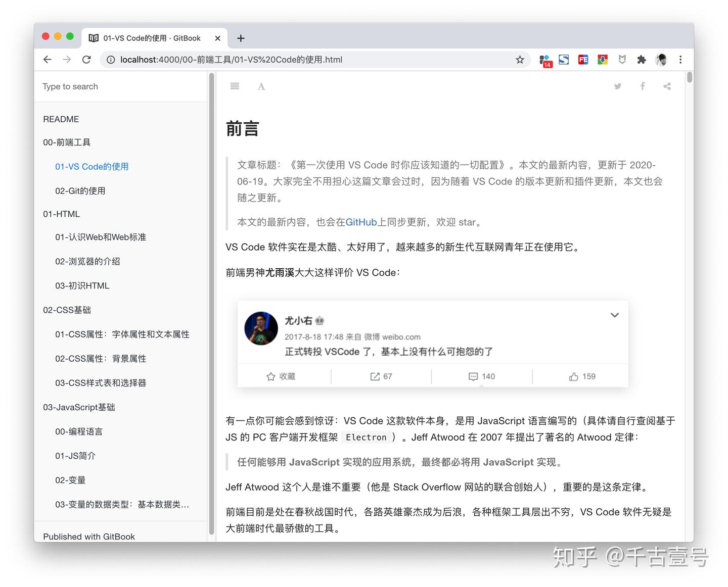This screenshot has width=728, height=587.
Task: Click the Published with GitBook link
Action: click(x=88, y=536)
